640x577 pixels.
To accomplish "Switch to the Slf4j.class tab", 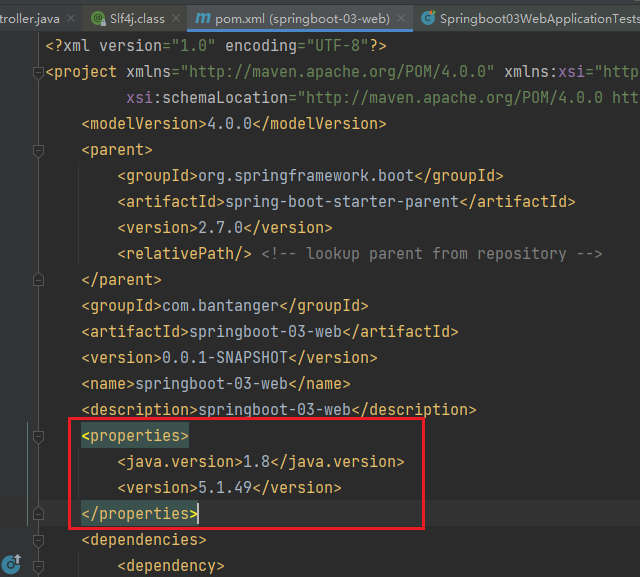I will click(128, 18).
